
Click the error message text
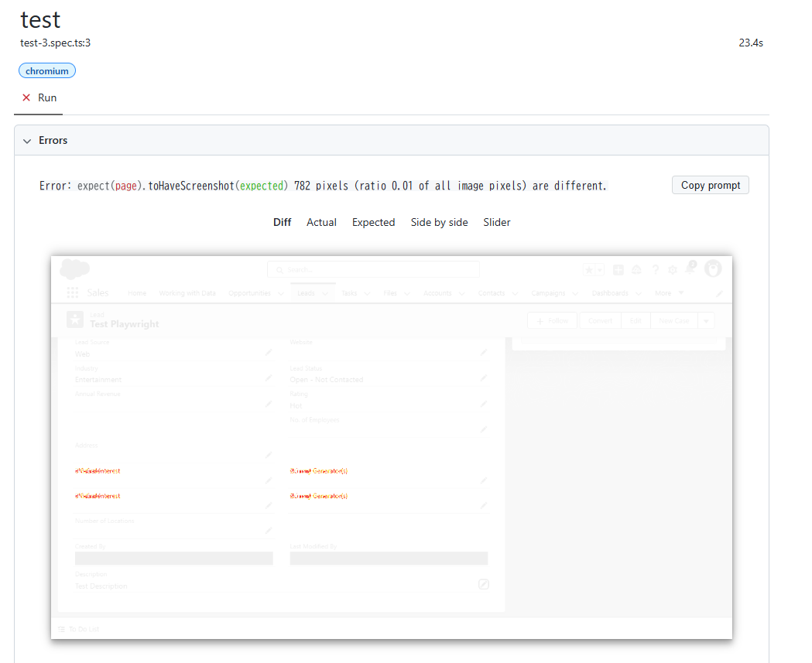(x=323, y=186)
